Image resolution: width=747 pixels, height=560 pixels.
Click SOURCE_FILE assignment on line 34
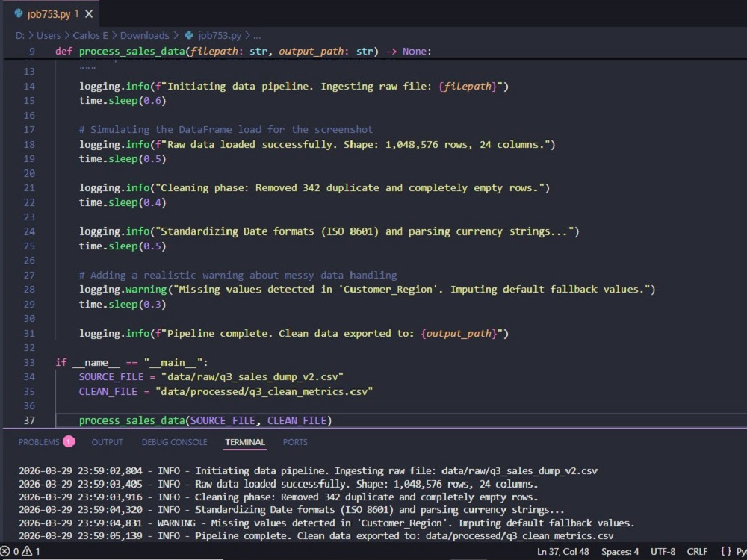pos(211,376)
